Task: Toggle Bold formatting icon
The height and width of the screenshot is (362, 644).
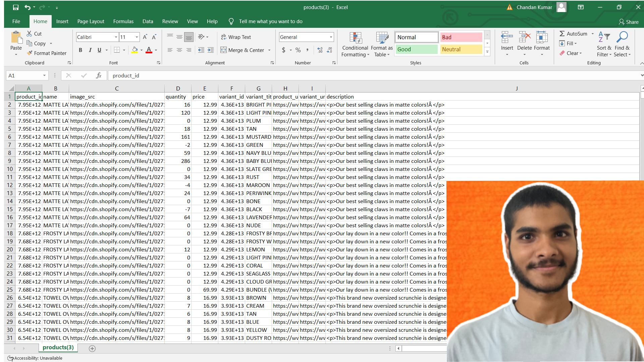Action: point(80,50)
